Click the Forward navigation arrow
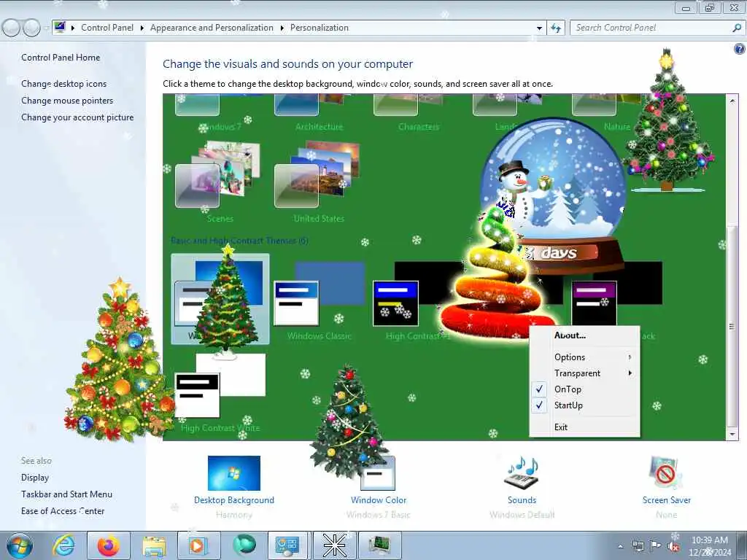 click(x=31, y=28)
